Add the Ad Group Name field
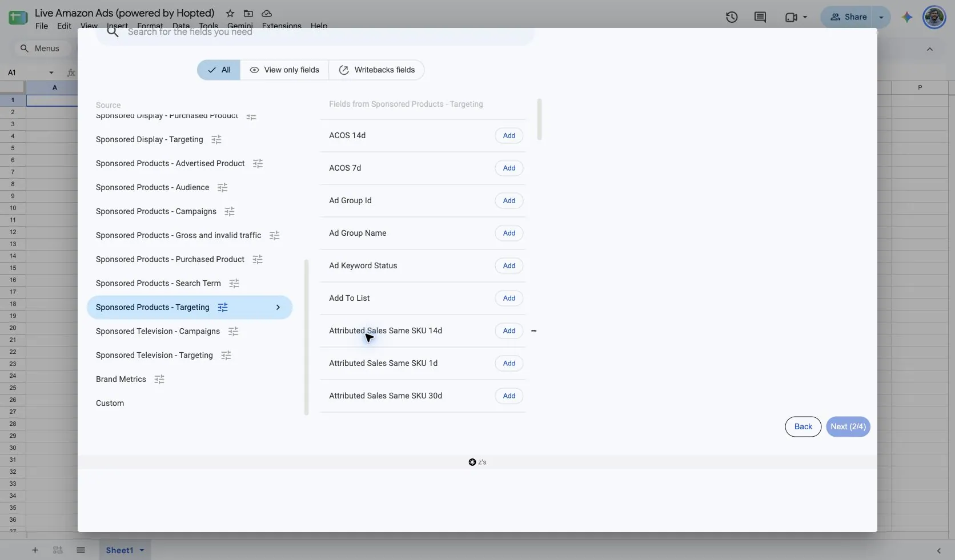Screen dimensions: 955x560 (509, 233)
